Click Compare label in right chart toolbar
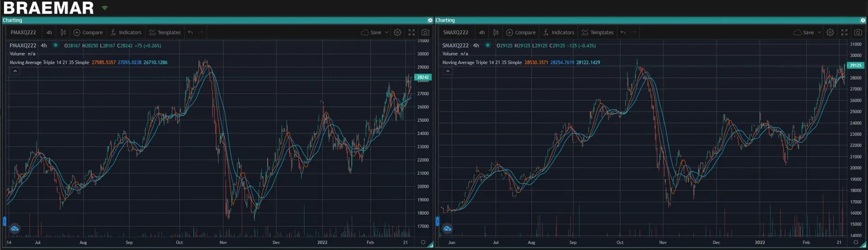The height and width of the screenshot is (250, 868). click(x=525, y=33)
